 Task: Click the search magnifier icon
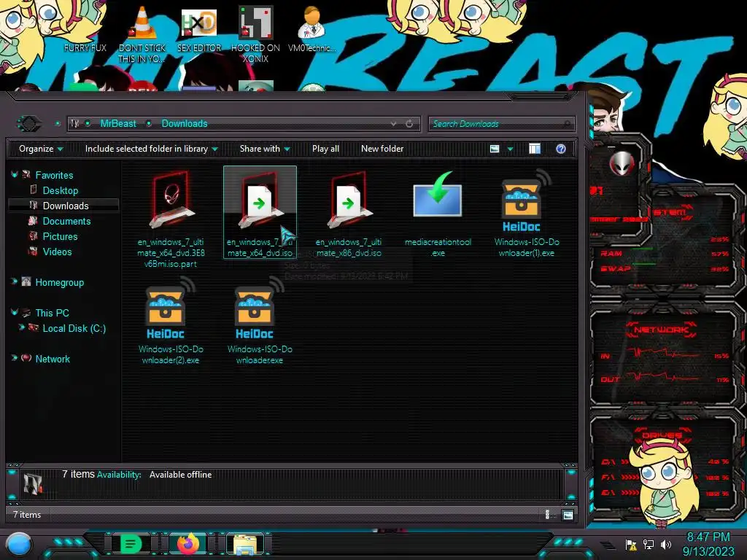point(567,124)
